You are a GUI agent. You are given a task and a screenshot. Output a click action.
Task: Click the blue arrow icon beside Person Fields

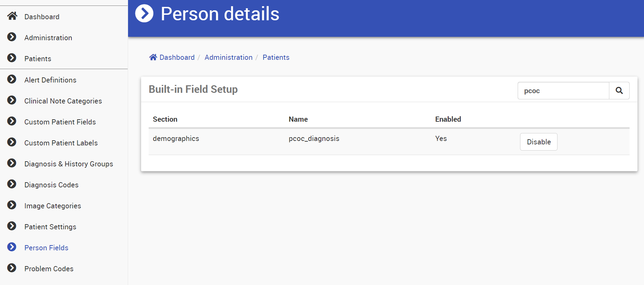(x=12, y=247)
